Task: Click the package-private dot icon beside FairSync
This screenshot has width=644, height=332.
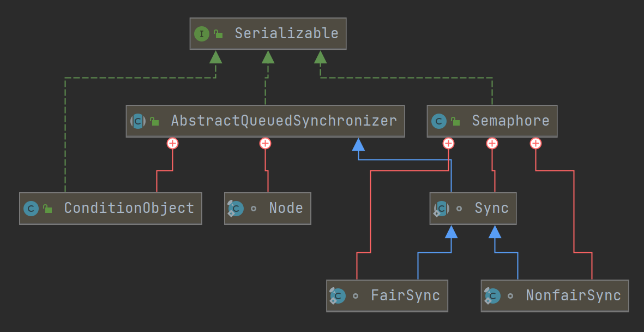Action: (x=356, y=296)
